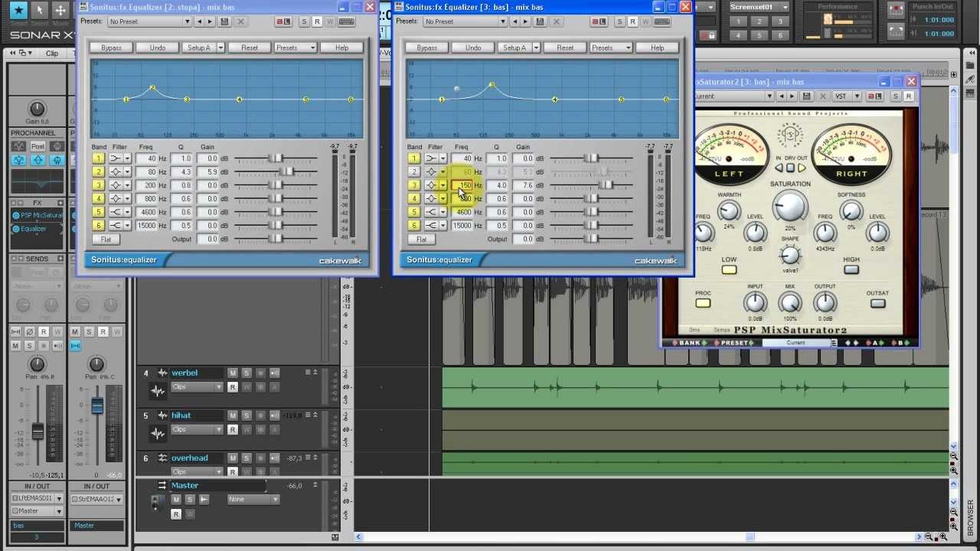The height and width of the screenshot is (551, 980).
Task: Pick the Move tool crosshair icon
Action: pyautogui.click(x=60, y=10)
